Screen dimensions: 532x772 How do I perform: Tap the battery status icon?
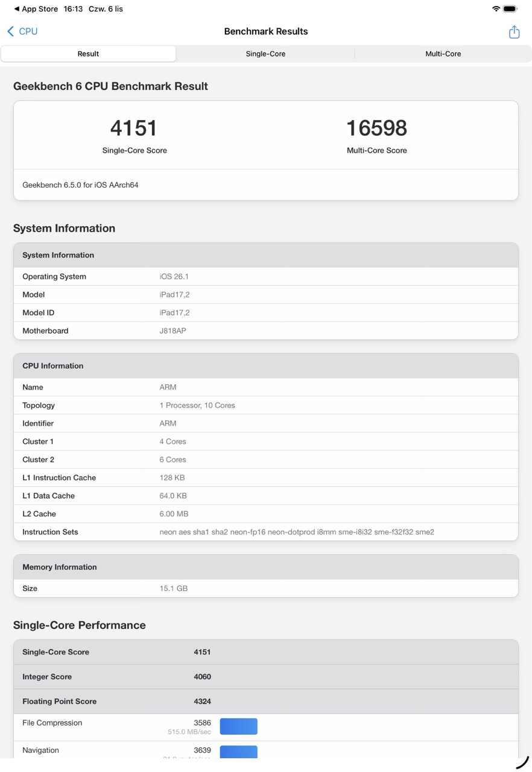510,9
